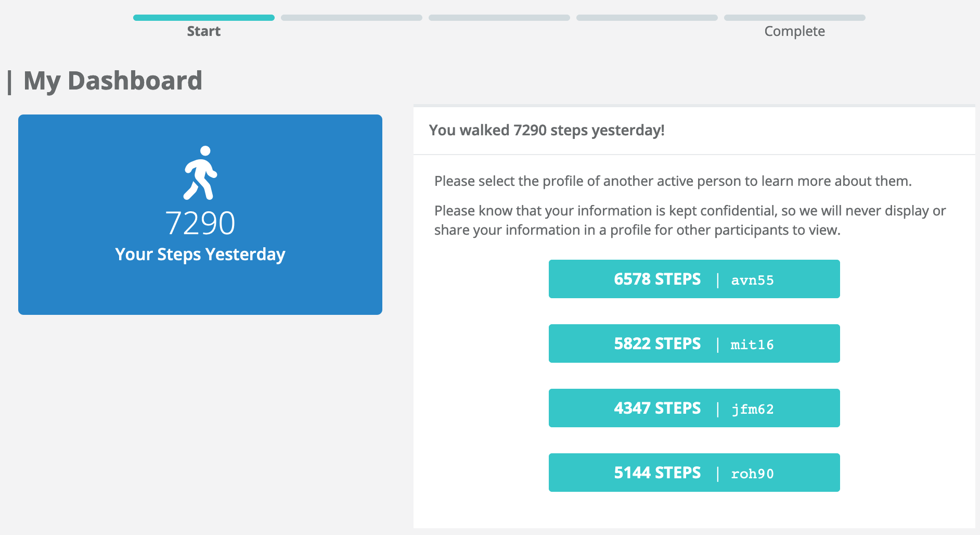Viewport: 980px width, 535px height.
Task: Choose the jfm62 profile with 4347 steps
Action: [694, 408]
